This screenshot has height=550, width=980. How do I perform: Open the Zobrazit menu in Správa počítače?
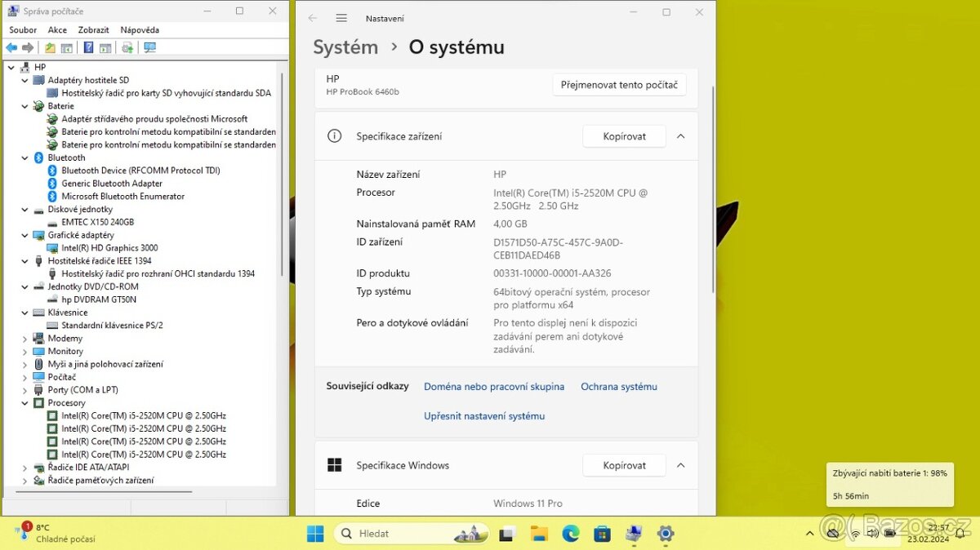[x=93, y=29]
